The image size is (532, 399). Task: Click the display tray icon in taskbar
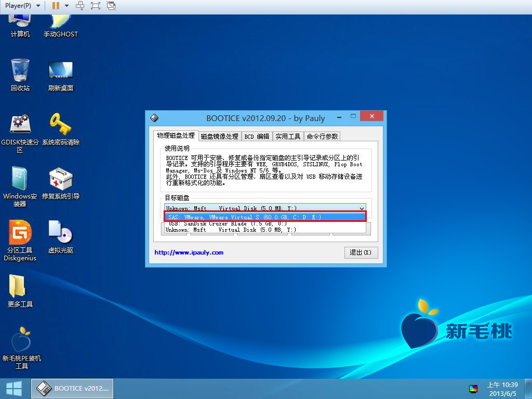pyautogui.click(x=473, y=389)
